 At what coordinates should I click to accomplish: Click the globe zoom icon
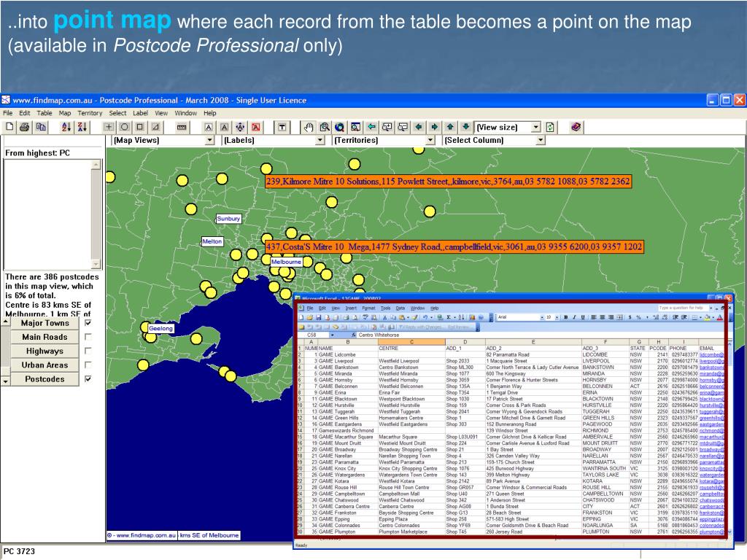click(340, 127)
